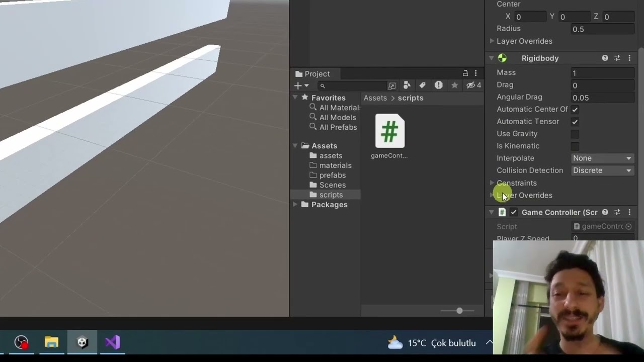Click the Mass value field

pos(602,73)
